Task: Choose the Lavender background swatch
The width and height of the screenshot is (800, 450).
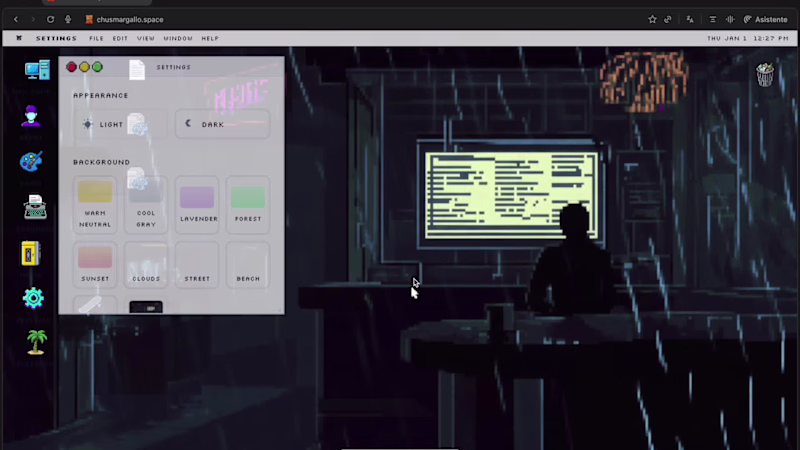Action: 197,205
